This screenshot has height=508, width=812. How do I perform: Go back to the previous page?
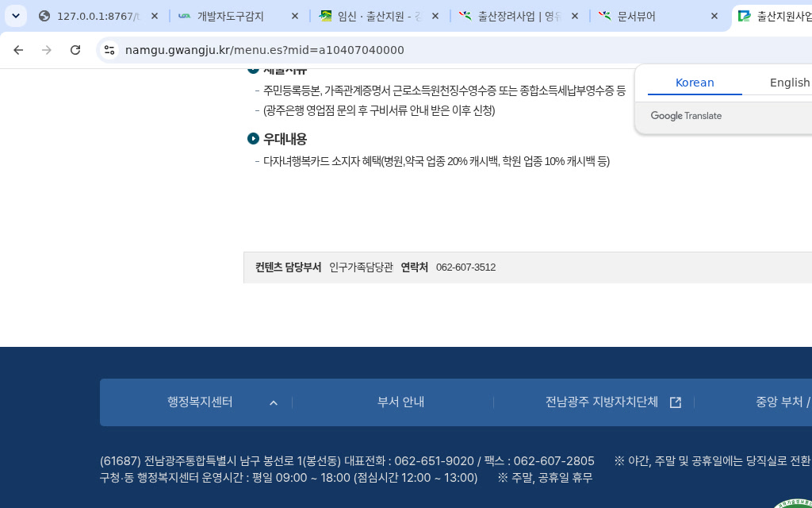click(x=18, y=50)
